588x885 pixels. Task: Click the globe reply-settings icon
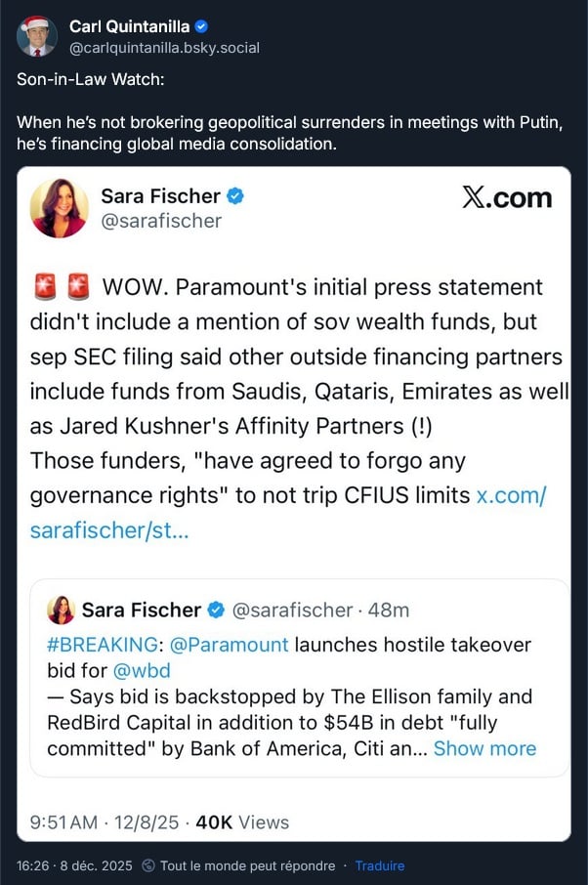(x=148, y=865)
